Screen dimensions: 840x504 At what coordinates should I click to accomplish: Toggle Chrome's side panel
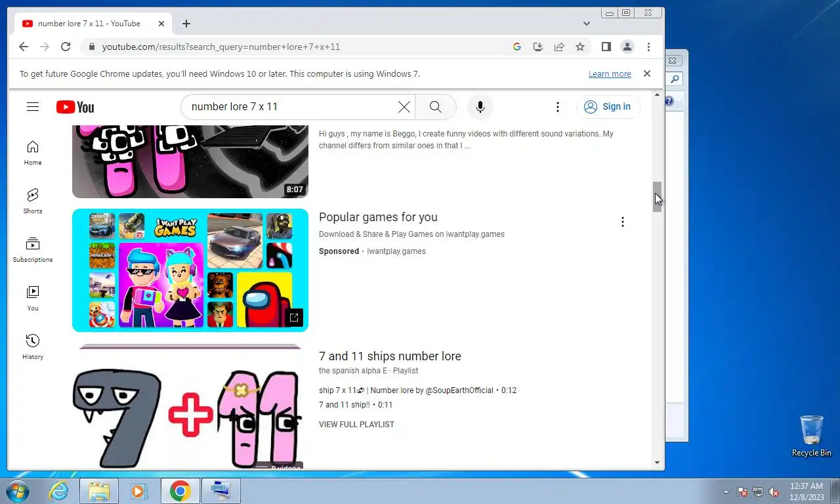(606, 47)
